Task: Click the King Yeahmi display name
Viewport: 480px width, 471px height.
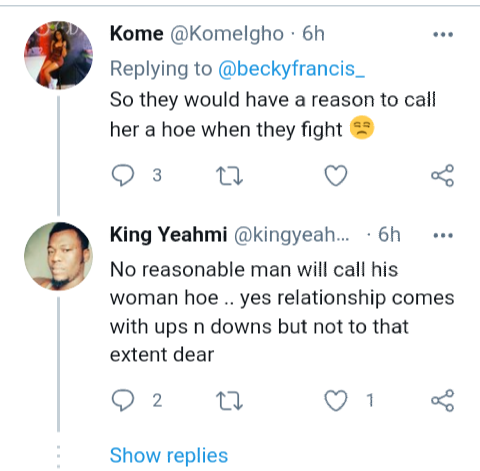Action: 169,235
